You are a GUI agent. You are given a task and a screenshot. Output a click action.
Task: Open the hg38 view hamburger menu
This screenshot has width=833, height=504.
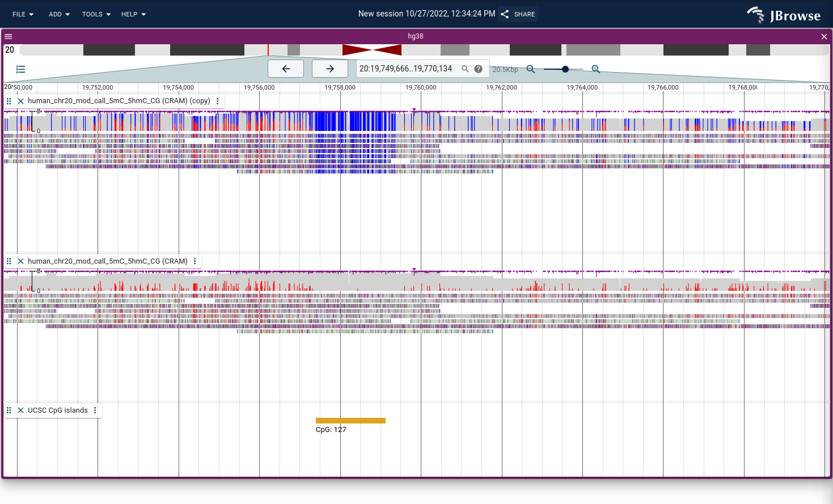(9, 36)
